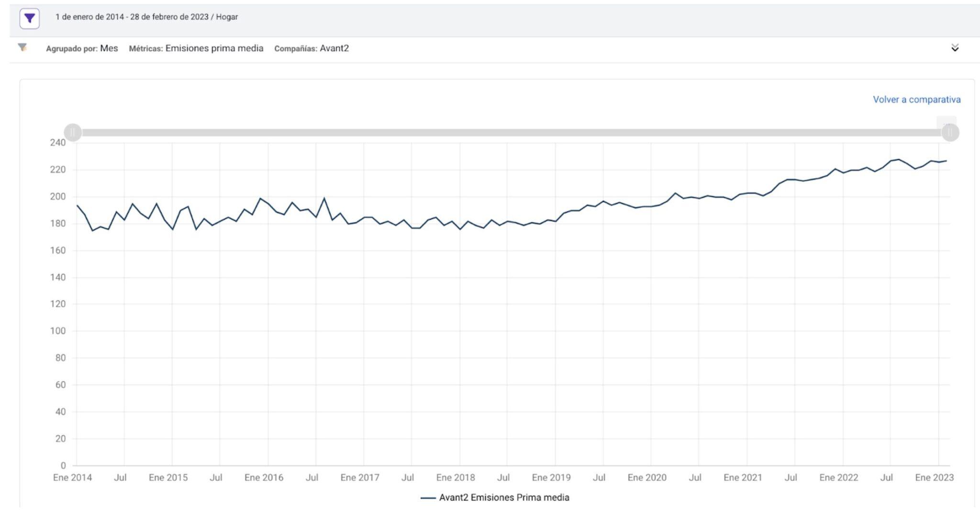
Task: Select the 'Ene 2019' x-axis label
Action: pyautogui.click(x=551, y=478)
